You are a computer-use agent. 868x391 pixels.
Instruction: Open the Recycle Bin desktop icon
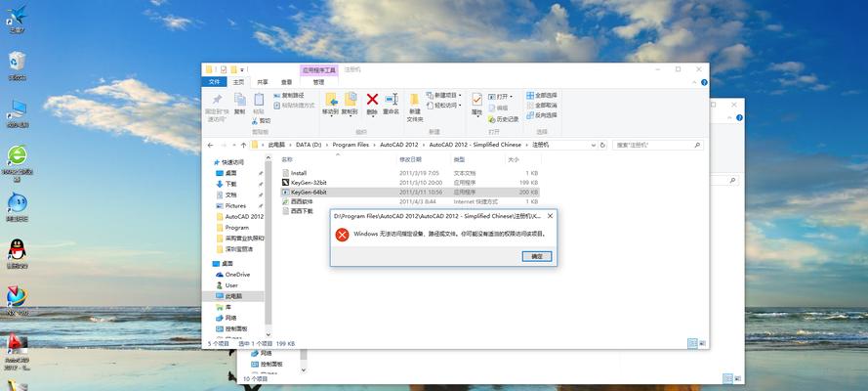point(18,65)
